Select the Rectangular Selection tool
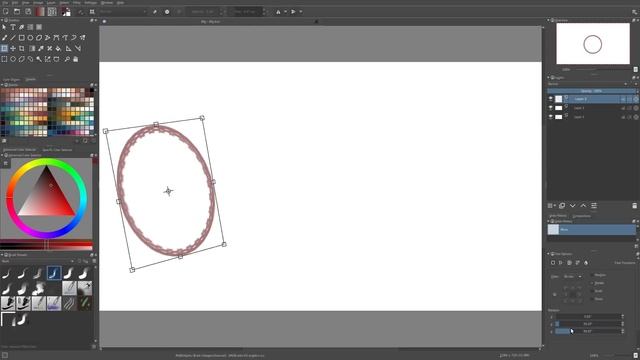This screenshot has height=360, width=640. 4,59
